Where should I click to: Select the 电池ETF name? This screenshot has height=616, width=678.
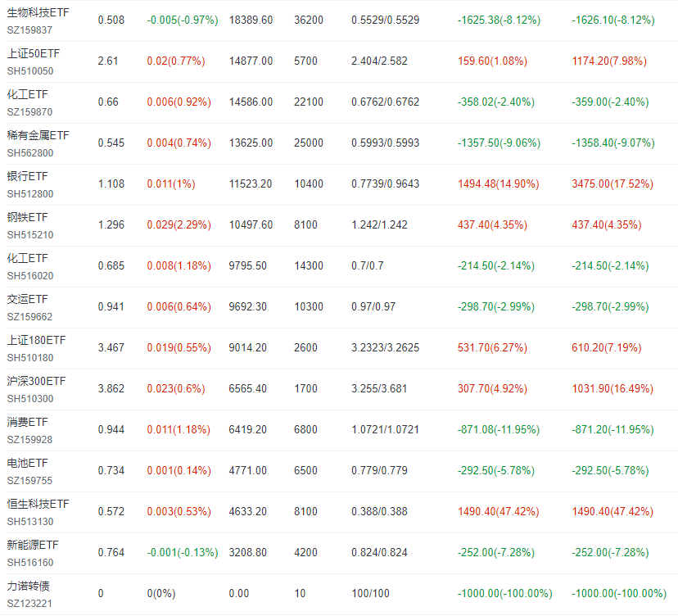click(x=27, y=464)
